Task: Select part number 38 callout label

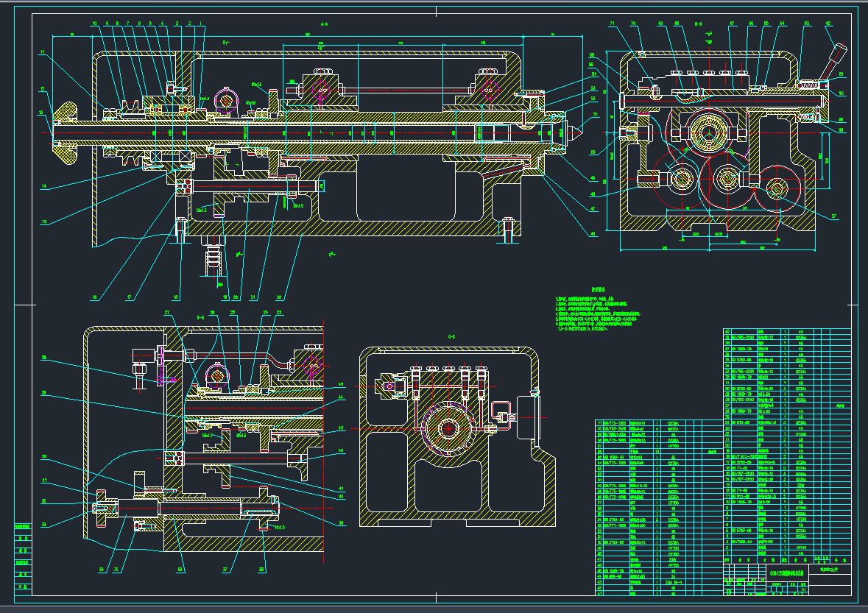Action: (x=261, y=570)
